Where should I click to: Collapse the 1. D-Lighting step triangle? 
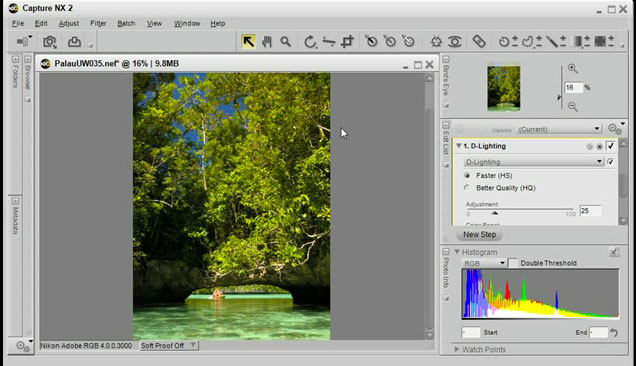click(x=458, y=146)
